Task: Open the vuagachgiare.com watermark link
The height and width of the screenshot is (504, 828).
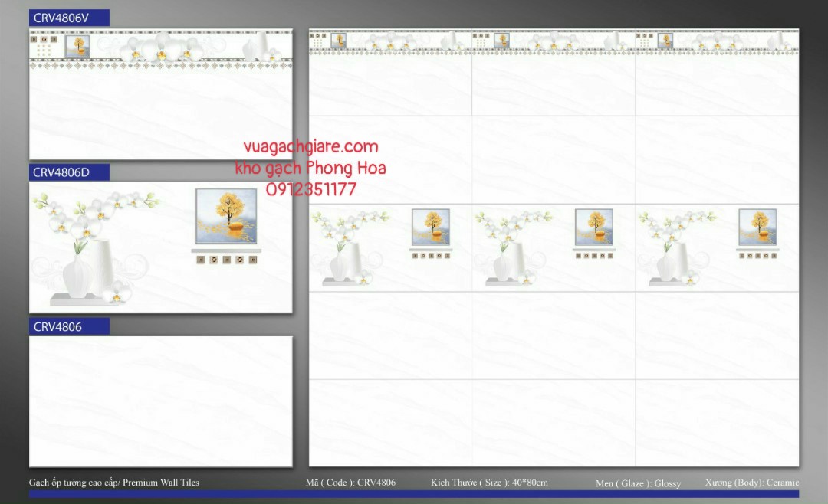Action: click(x=310, y=147)
